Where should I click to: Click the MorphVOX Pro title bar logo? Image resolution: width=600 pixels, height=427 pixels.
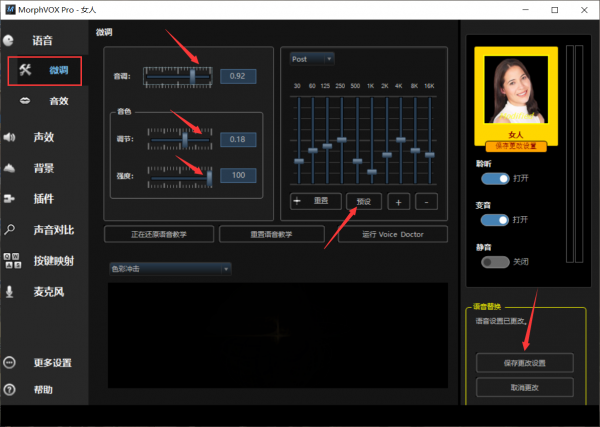[10, 10]
